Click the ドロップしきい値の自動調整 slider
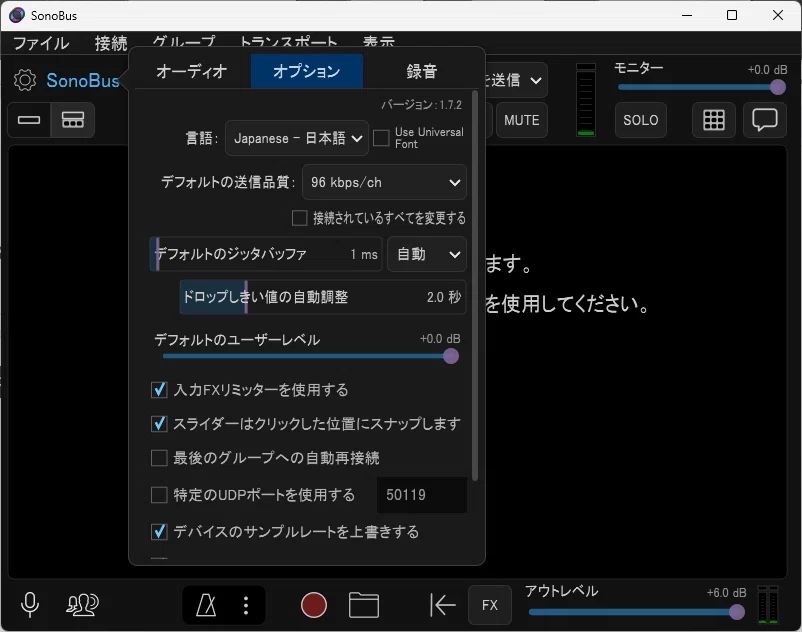 pos(323,297)
